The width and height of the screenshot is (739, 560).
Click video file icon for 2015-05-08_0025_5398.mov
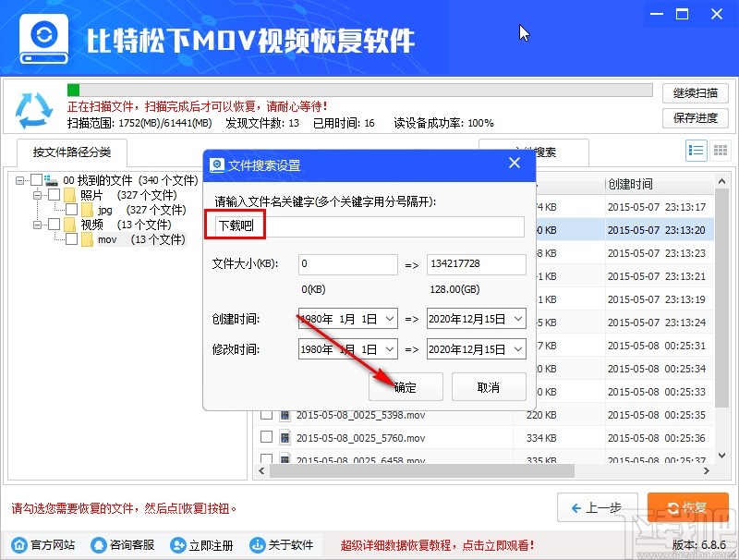pos(285,415)
